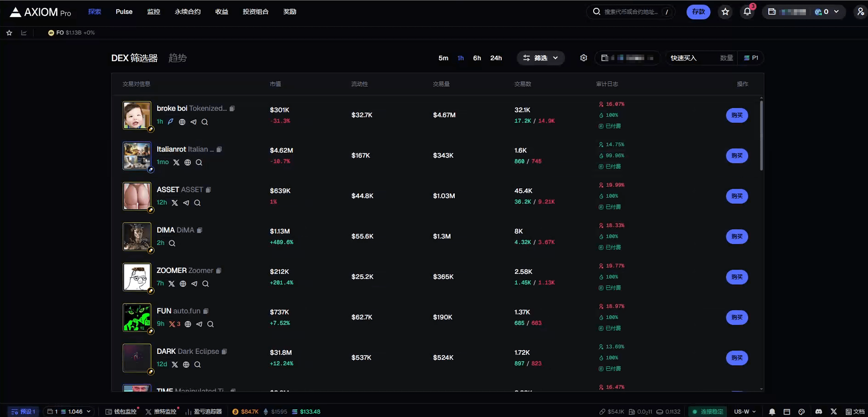This screenshot has width=868, height=417.
Task: Switch to the 趋势 tab
Action: tap(178, 58)
